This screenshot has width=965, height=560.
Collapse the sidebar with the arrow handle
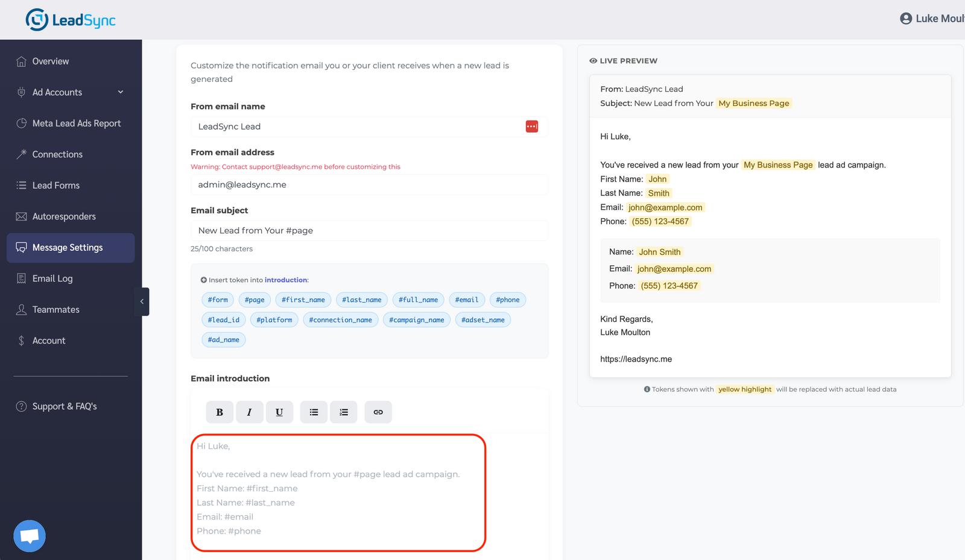pos(142,301)
